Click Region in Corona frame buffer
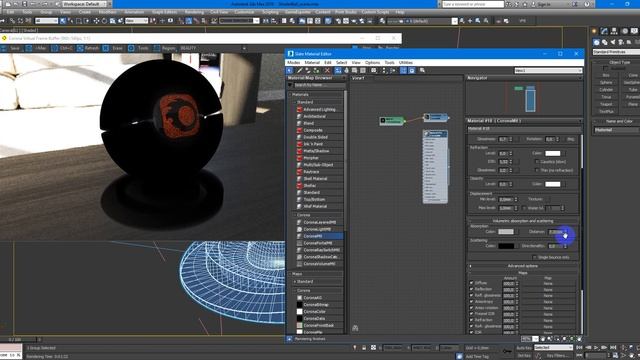Viewport: 640px width, 360px height. tap(165, 48)
